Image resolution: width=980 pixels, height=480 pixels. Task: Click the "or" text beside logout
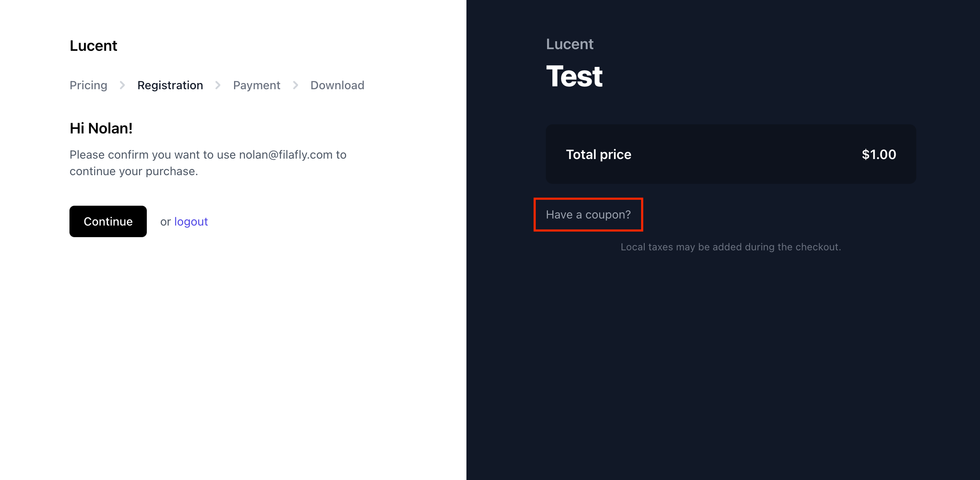[x=165, y=222]
